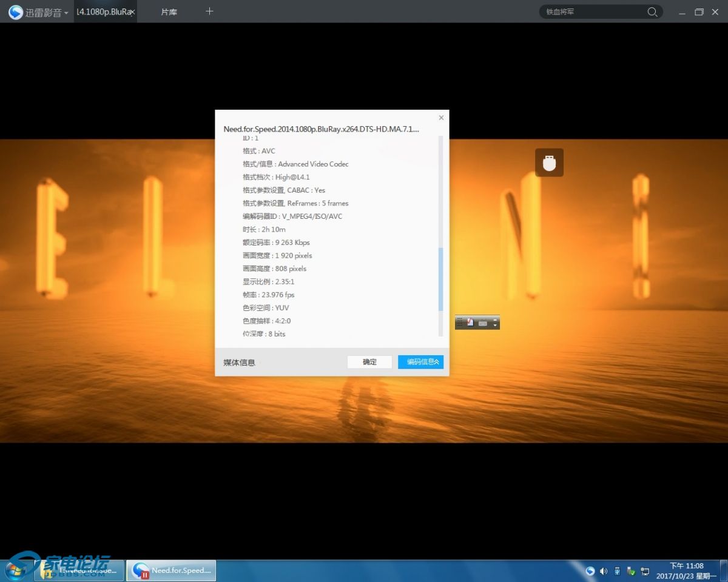Click the 额定码率 9 263 Kbps row

click(x=276, y=242)
